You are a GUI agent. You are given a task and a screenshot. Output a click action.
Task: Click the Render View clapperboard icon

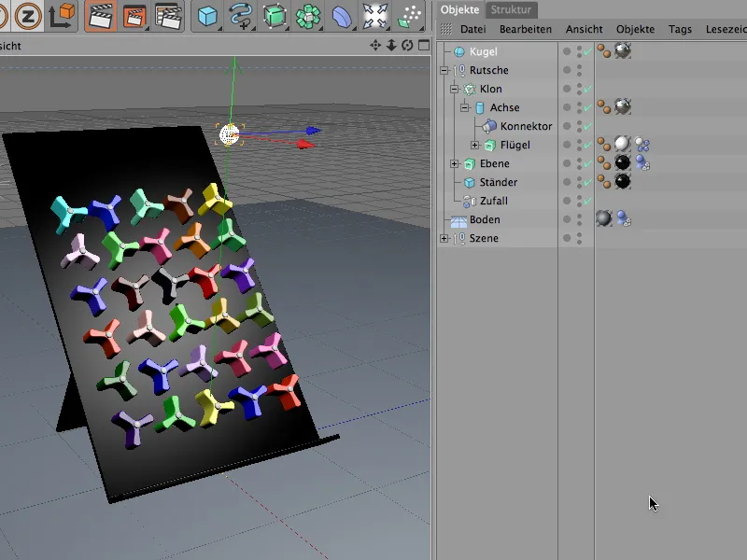pos(101,16)
